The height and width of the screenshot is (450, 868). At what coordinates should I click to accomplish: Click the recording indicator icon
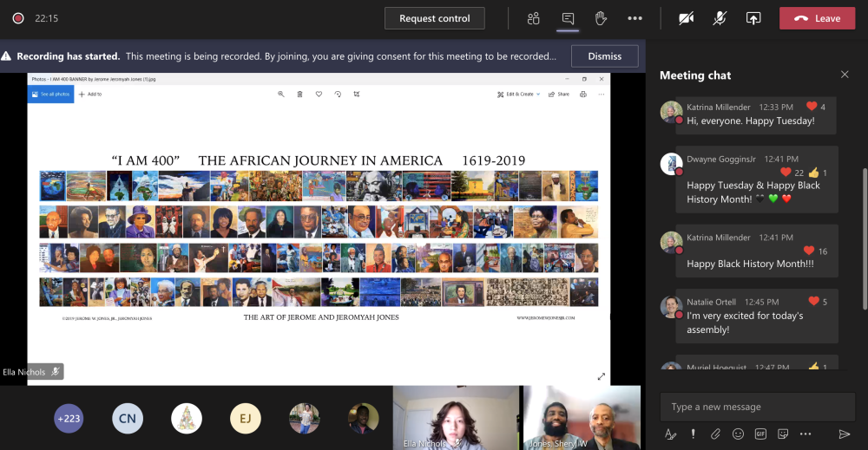point(18,18)
